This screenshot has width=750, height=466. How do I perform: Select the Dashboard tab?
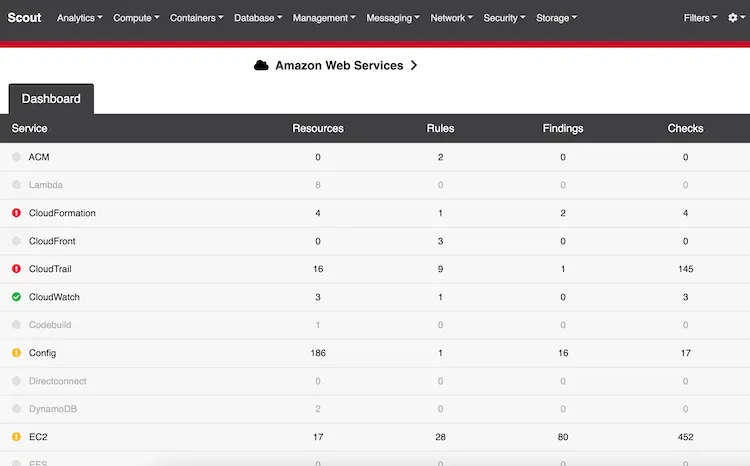pyautogui.click(x=51, y=99)
